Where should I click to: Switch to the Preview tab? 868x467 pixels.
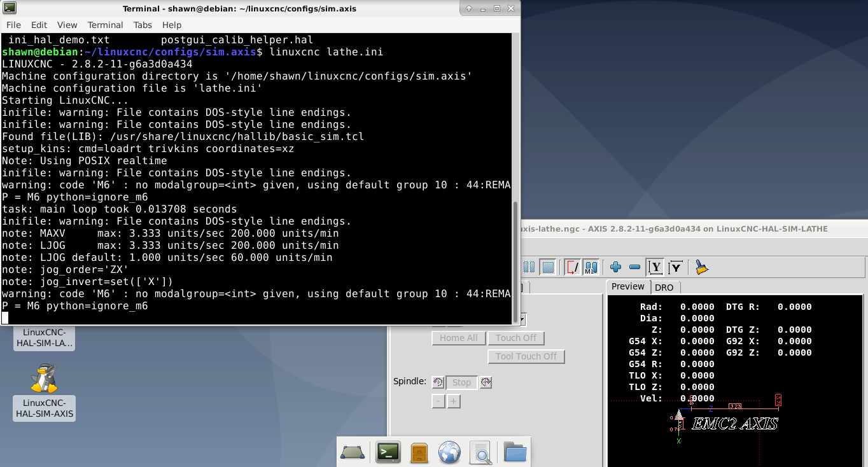pyautogui.click(x=628, y=287)
